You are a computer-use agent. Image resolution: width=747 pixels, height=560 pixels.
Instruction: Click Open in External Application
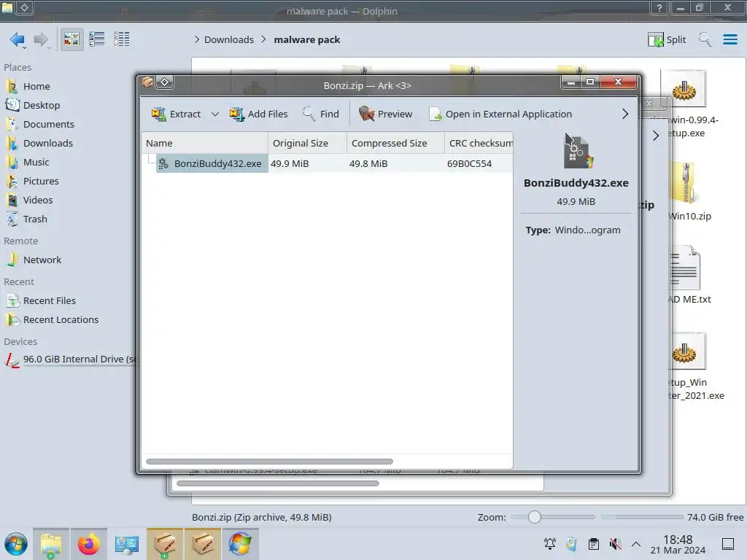(500, 114)
